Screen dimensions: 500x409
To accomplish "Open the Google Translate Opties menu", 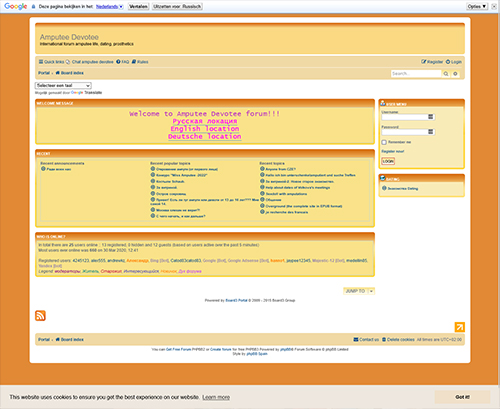I will pos(477,6).
